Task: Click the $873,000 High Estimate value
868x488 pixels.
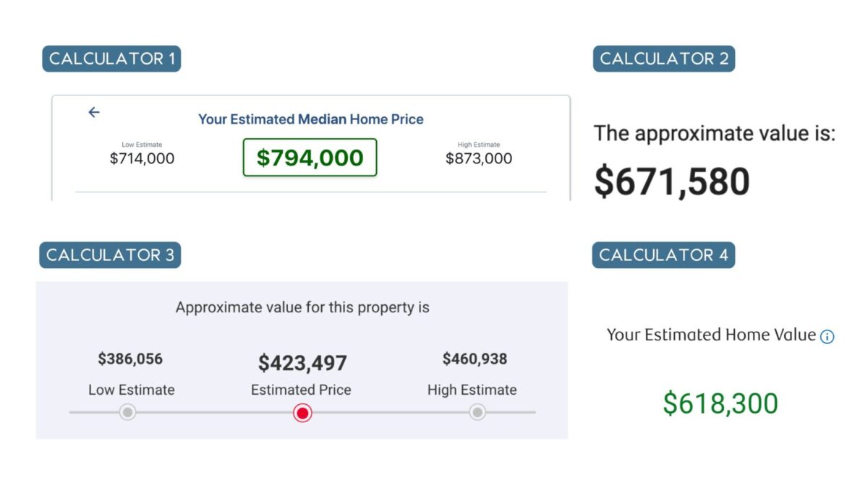Action: [479, 158]
